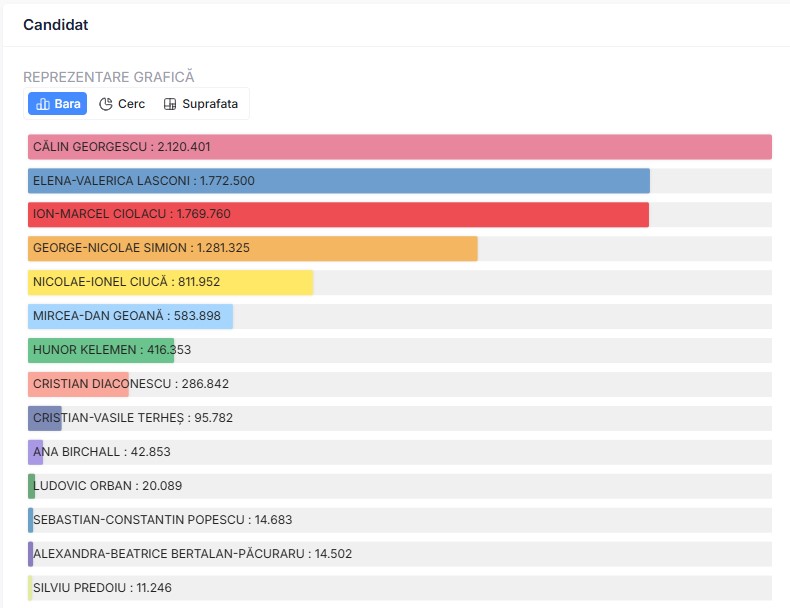Click Mircea-Dan Geoană's light blue bar

pos(130,317)
